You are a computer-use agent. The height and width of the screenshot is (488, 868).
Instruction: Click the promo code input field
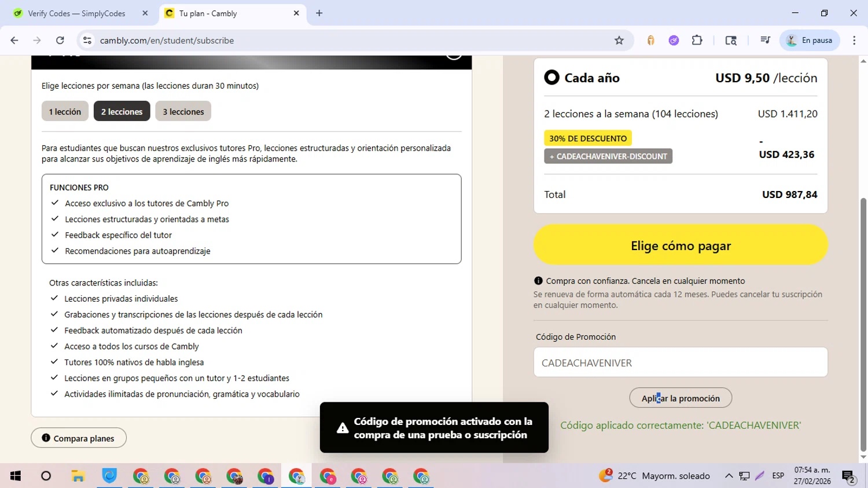pos(681,362)
